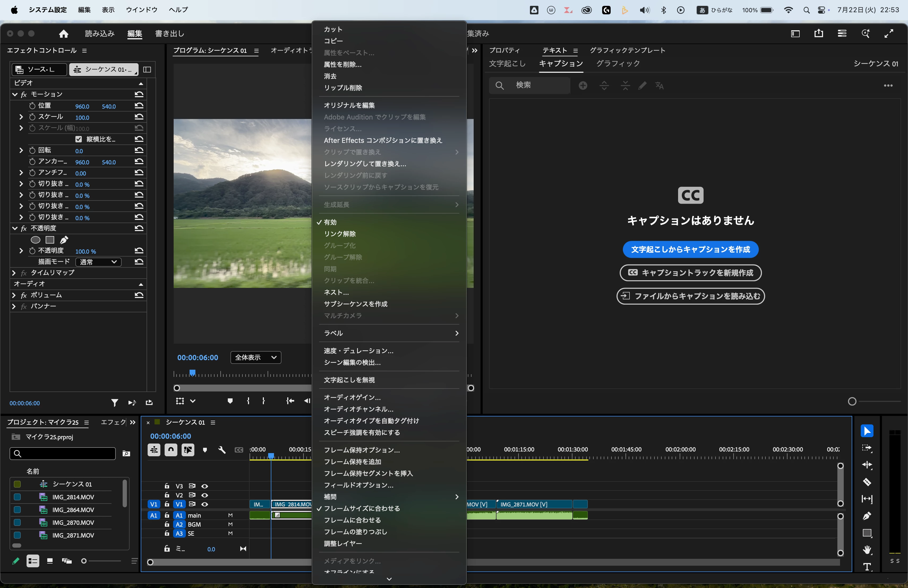Select ネスト from the context menu
Screen dimensions: 908x588
coord(336,292)
